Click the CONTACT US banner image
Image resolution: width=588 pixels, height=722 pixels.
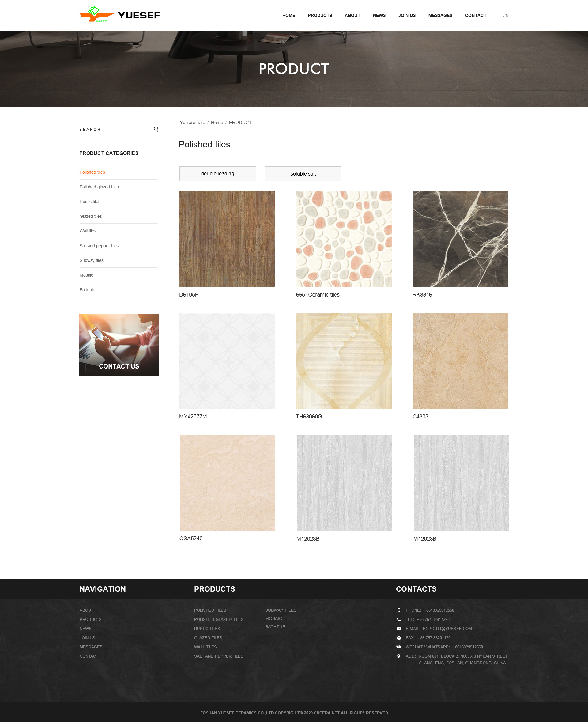point(119,345)
